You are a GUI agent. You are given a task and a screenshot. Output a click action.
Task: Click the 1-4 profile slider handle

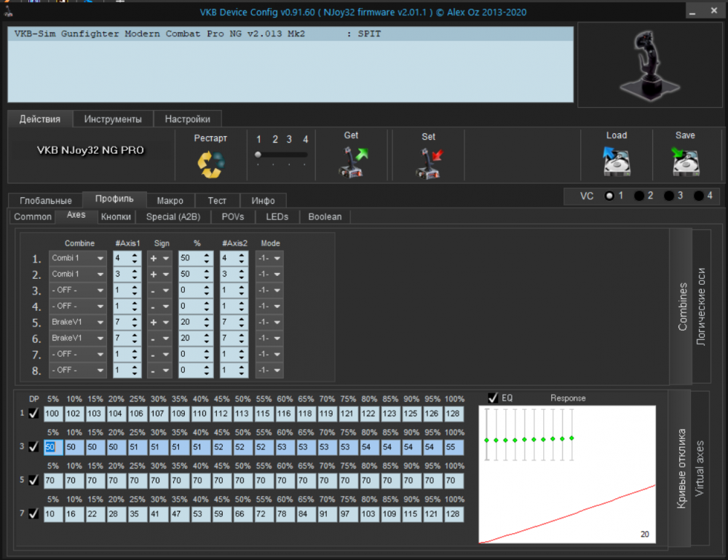tap(258, 155)
